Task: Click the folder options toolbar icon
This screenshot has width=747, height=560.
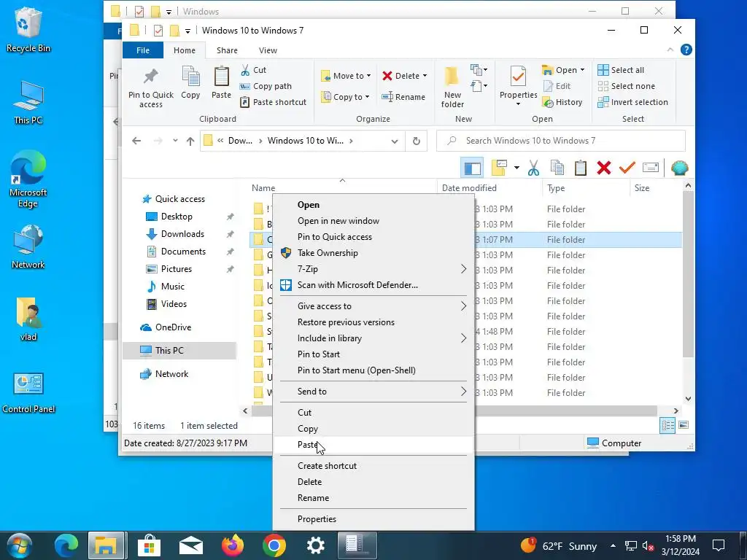Action: [x=499, y=168]
